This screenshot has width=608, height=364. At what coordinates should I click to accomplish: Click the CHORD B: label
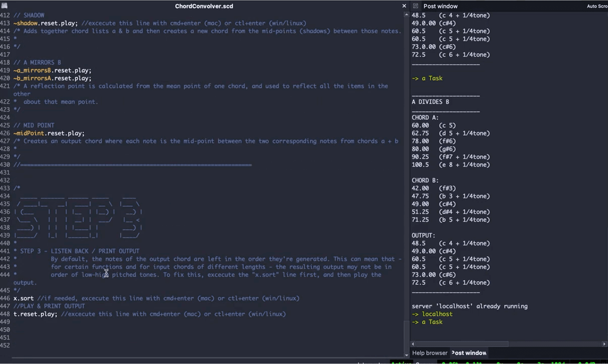tap(425, 180)
